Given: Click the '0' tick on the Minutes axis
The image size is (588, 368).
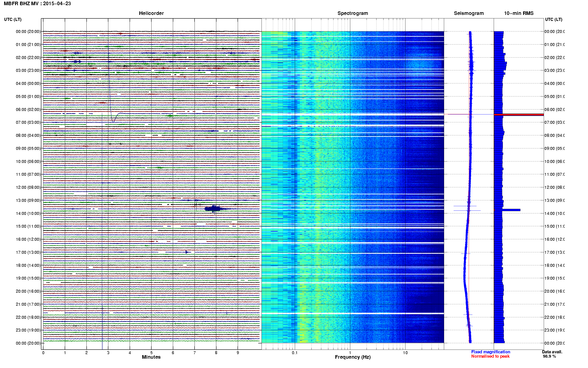Looking at the screenshot, I should tap(43, 353).
